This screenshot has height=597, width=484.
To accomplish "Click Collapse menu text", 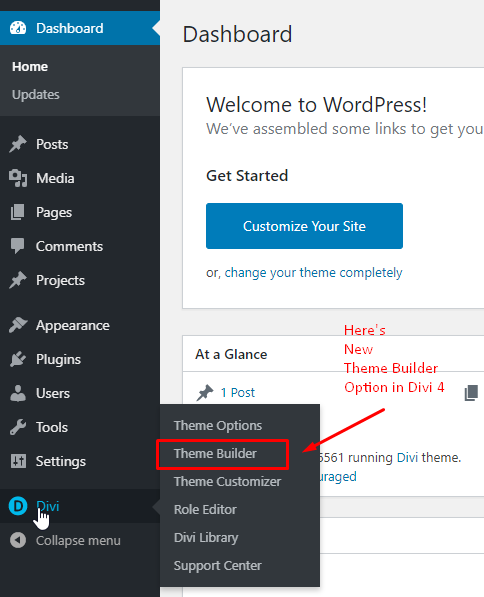I will (78, 541).
